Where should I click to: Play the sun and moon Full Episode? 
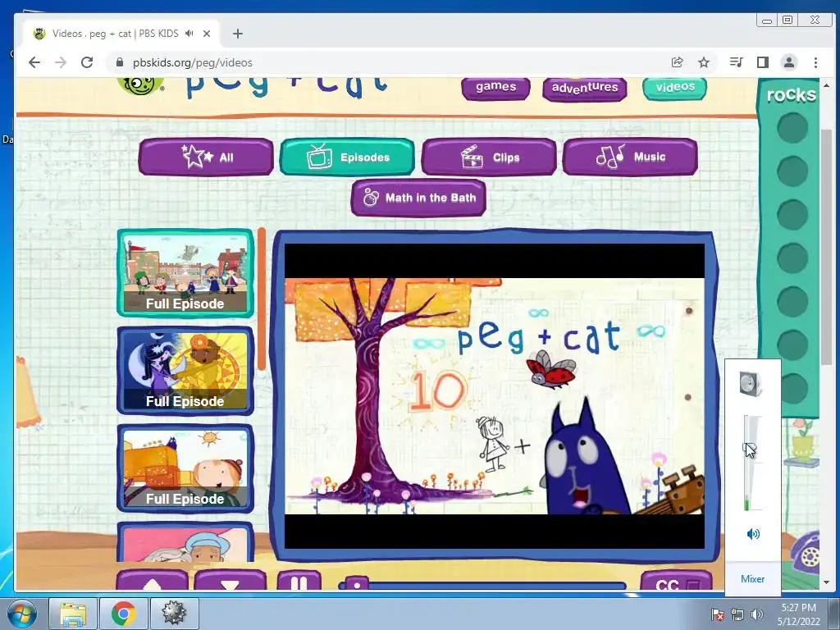pos(185,371)
